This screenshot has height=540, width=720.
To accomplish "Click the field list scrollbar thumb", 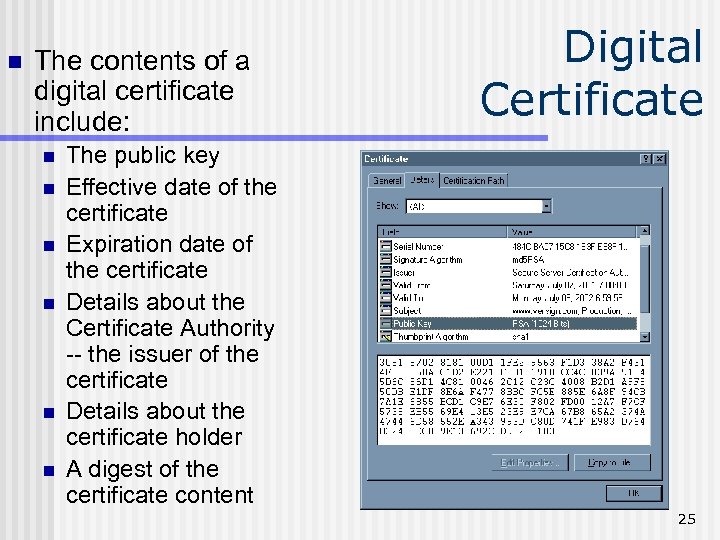I will [645, 278].
